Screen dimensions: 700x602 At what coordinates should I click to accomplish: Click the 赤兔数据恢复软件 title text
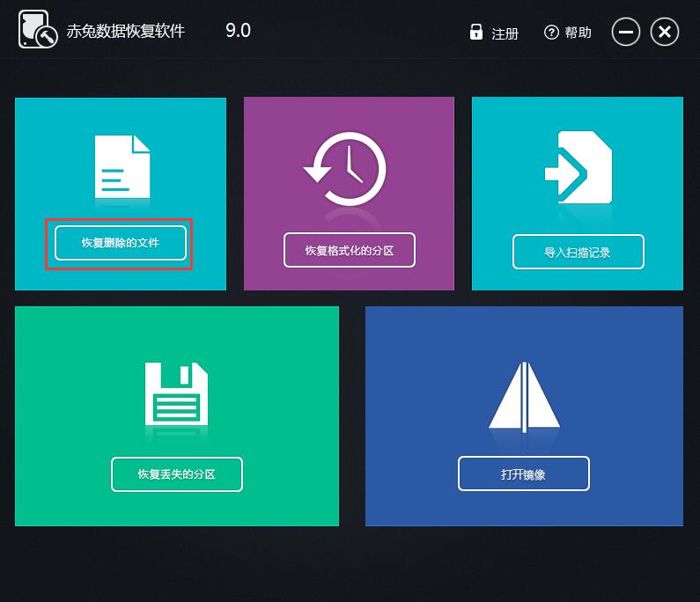click(x=125, y=33)
